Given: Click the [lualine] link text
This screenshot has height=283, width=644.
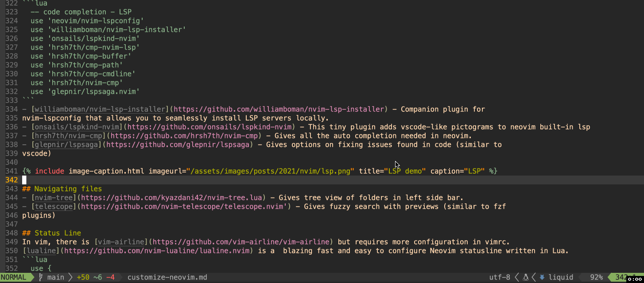Looking at the screenshot, I should point(40,251).
